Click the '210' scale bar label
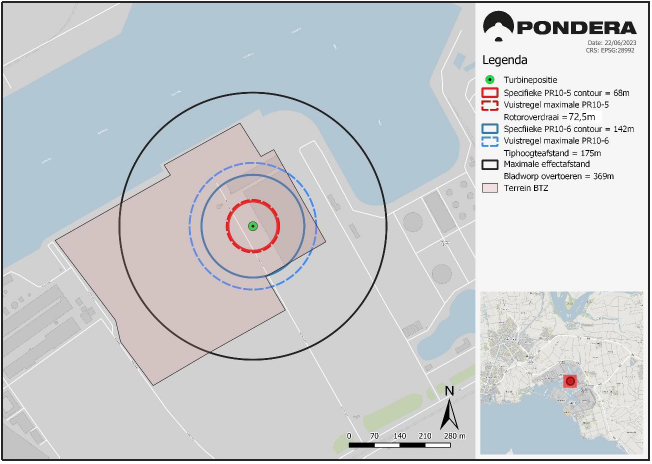The width and height of the screenshot is (652, 464). coord(425,436)
